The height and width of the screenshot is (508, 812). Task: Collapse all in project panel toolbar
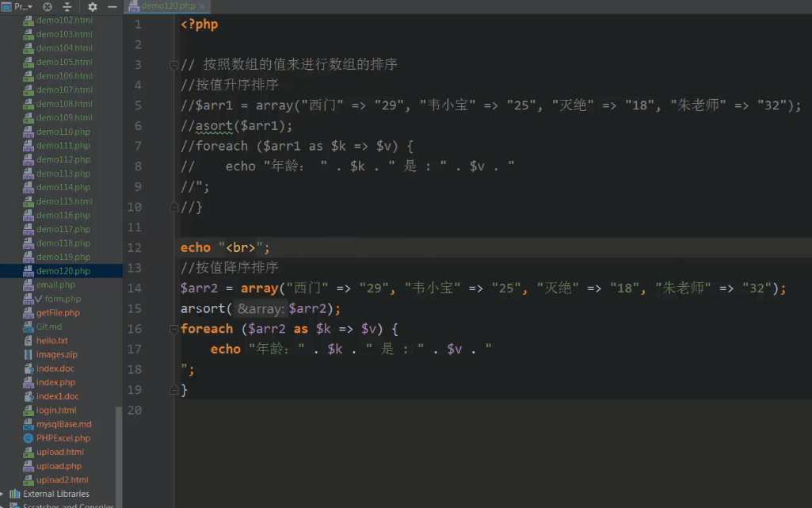click(67, 6)
